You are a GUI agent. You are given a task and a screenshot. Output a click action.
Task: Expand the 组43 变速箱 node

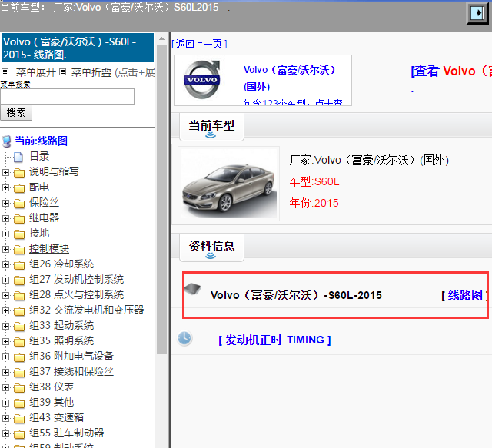(x=5, y=418)
